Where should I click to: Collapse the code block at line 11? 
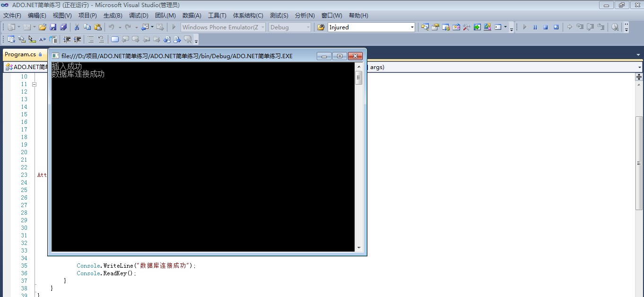(x=34, y=84)
